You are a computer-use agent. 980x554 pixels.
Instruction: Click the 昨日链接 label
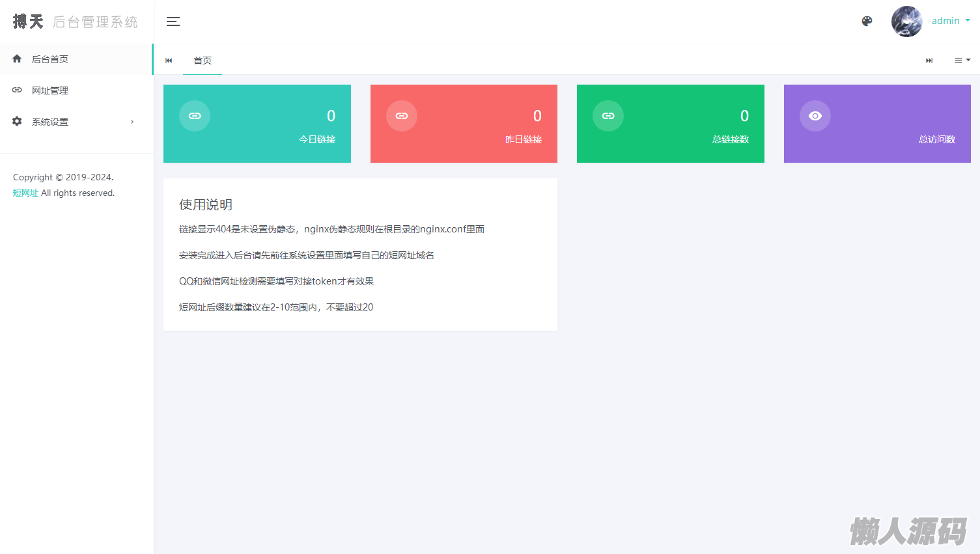(524, 139)
